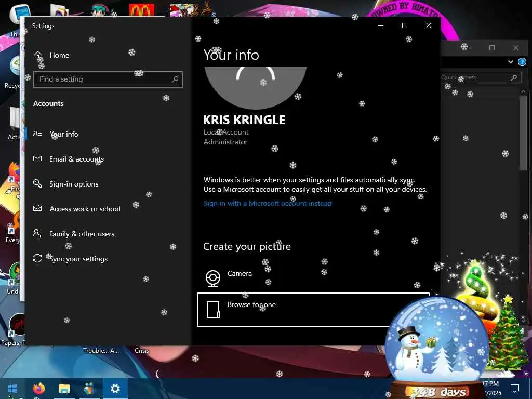The width and height of the screenshot is (532, 399).
Task: Open the notification Action Center icon
Action: click(515, 389)
